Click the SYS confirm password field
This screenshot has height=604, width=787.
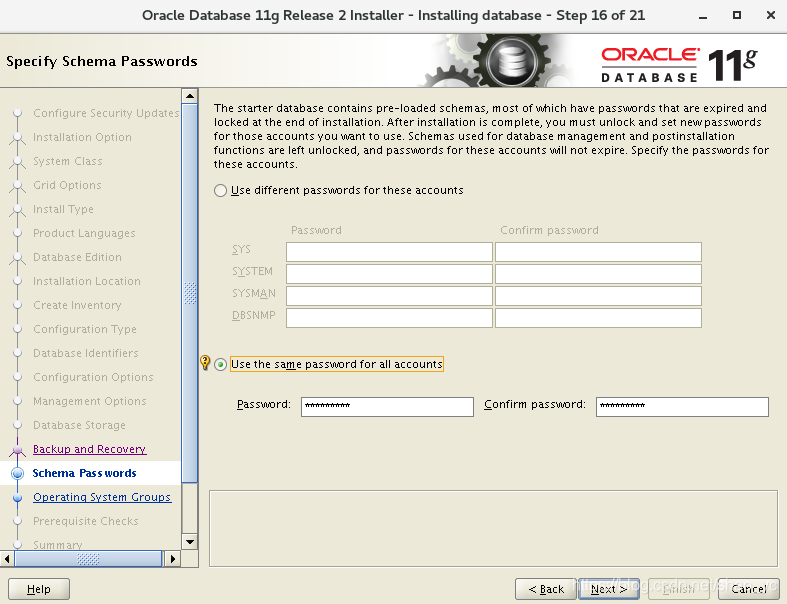[x=598, y=252]
